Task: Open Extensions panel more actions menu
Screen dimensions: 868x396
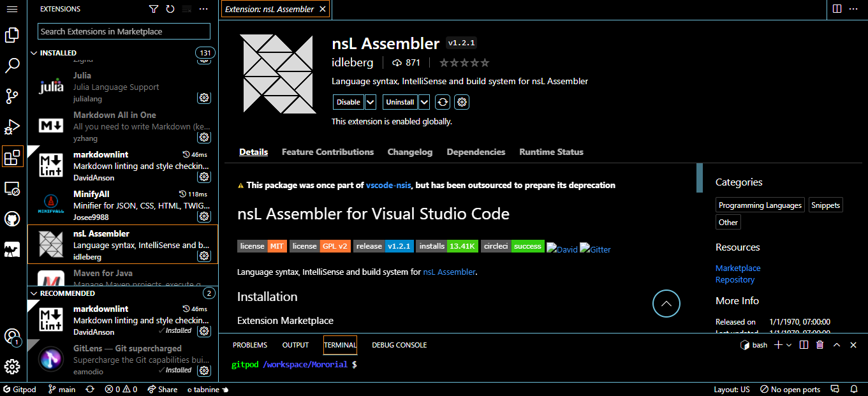Action: [x=203, y=9]
